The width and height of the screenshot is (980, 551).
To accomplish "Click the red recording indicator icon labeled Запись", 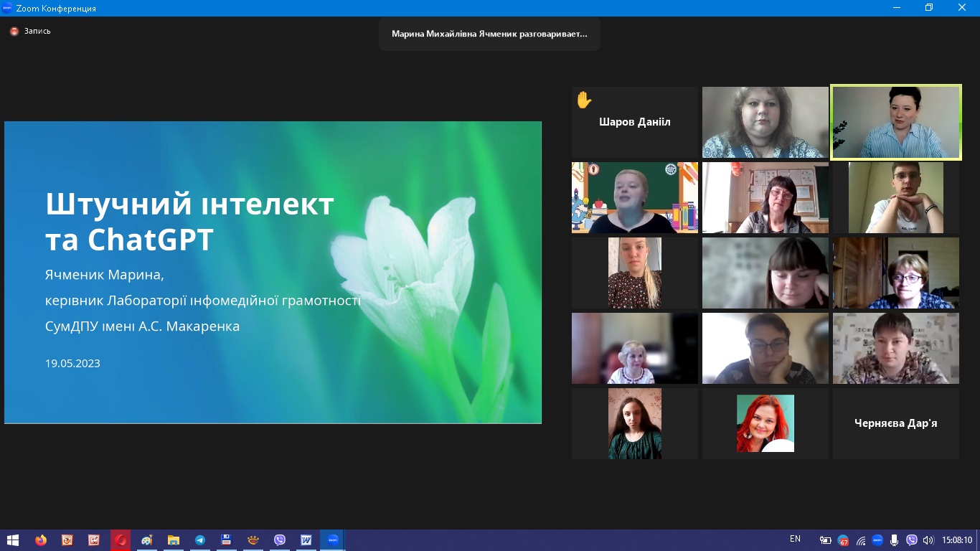I will (x=14, y=32).
